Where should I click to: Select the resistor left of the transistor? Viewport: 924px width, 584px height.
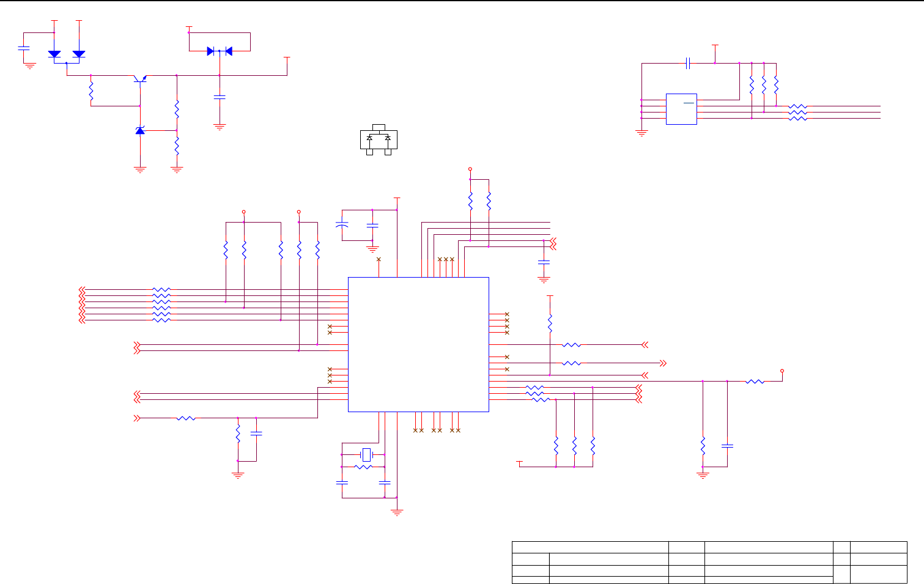(91, 92)
